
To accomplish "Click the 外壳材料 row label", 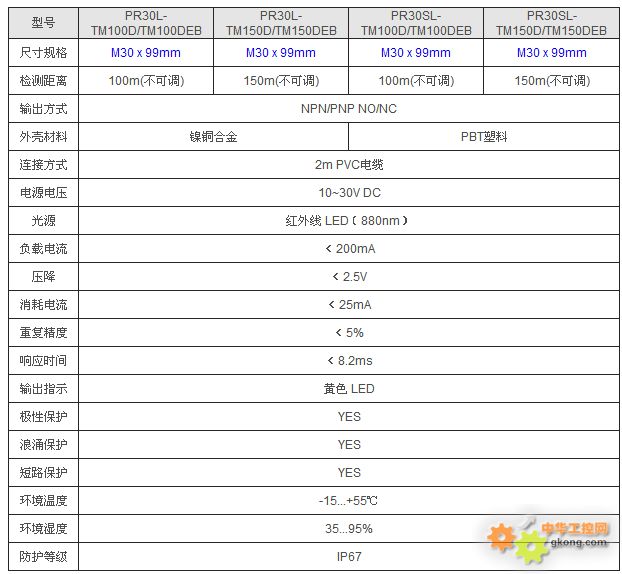I will tap(43, 137).
